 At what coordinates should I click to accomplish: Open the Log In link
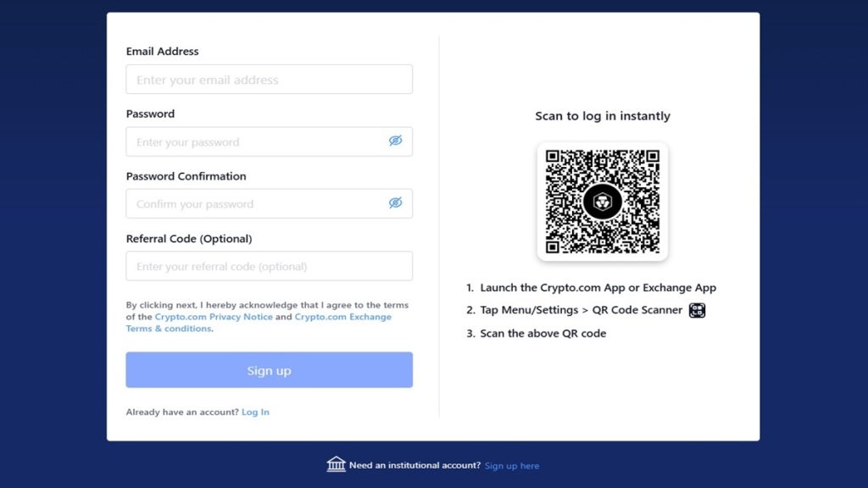255,412
